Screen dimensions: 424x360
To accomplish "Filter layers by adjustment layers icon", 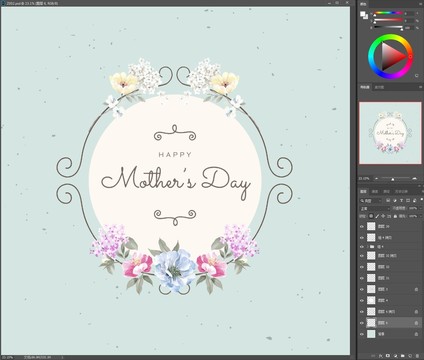I will point(395,201).
